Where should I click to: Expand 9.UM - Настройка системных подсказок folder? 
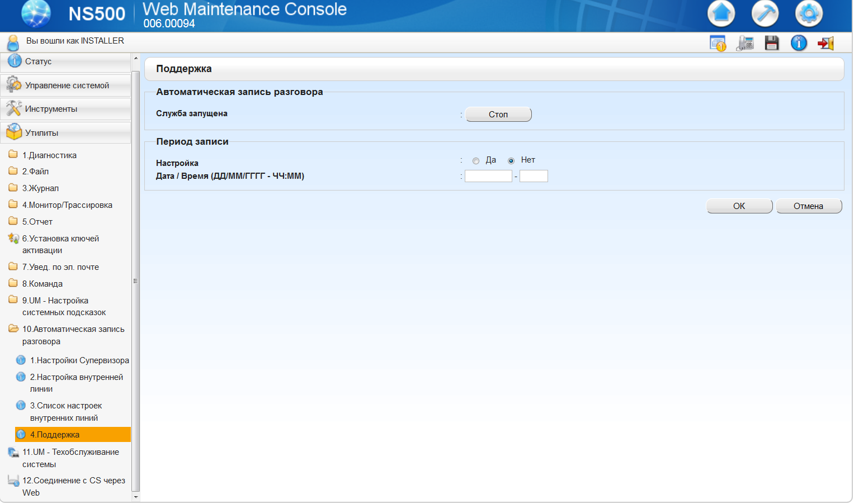click(x=64, y=306)
